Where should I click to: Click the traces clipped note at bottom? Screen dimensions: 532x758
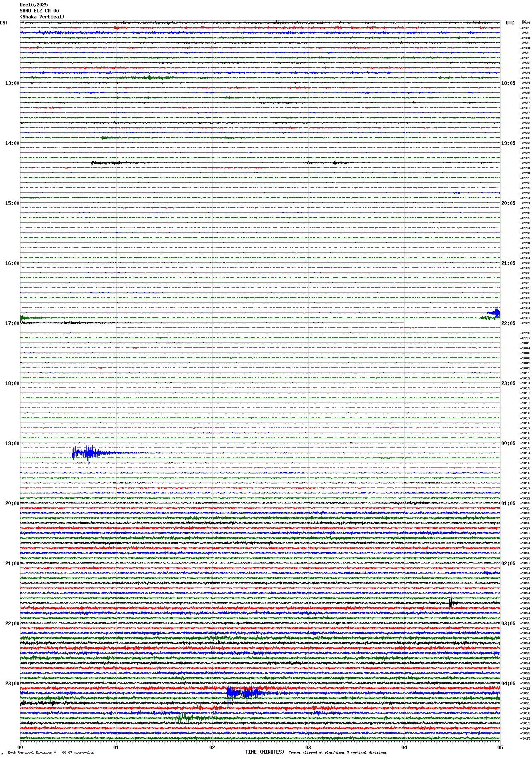pyautogui.click(x=337, y=752)
